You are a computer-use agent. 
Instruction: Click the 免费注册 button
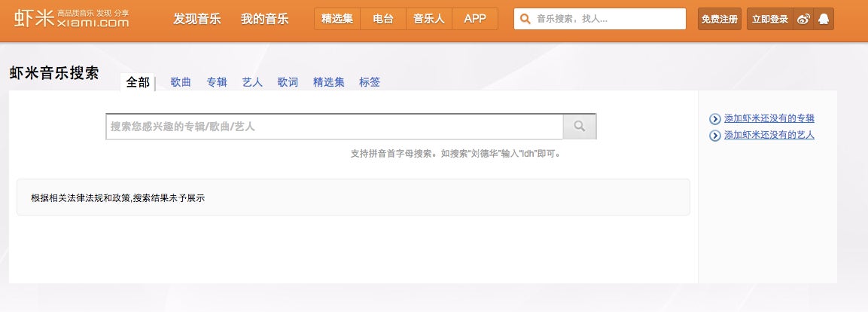[x=720, y=19]
